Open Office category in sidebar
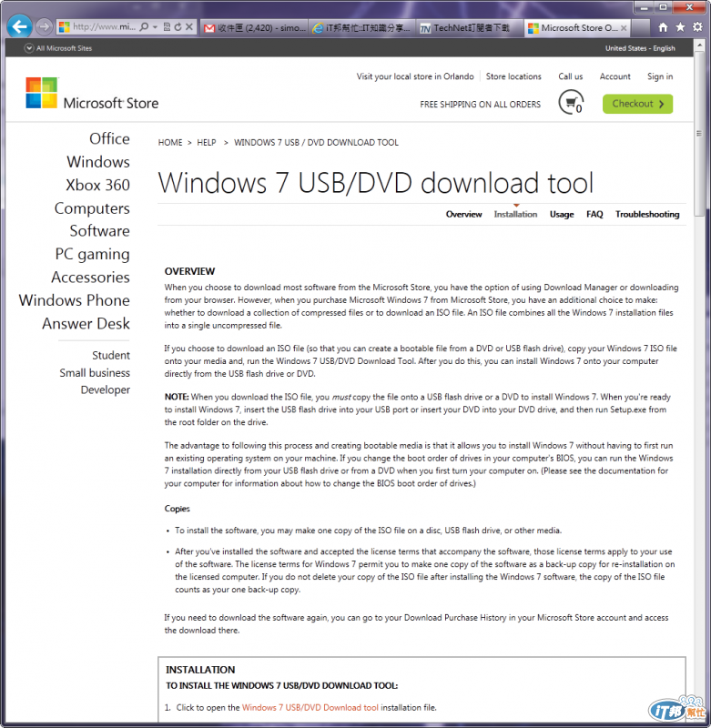Screen dimensions: 711x728 (109, 138)
